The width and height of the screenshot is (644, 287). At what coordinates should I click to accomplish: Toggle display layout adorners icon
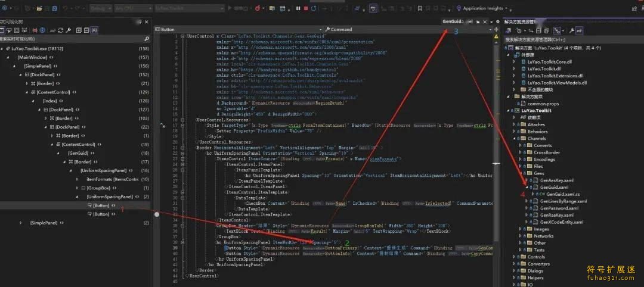pos(17,30)
